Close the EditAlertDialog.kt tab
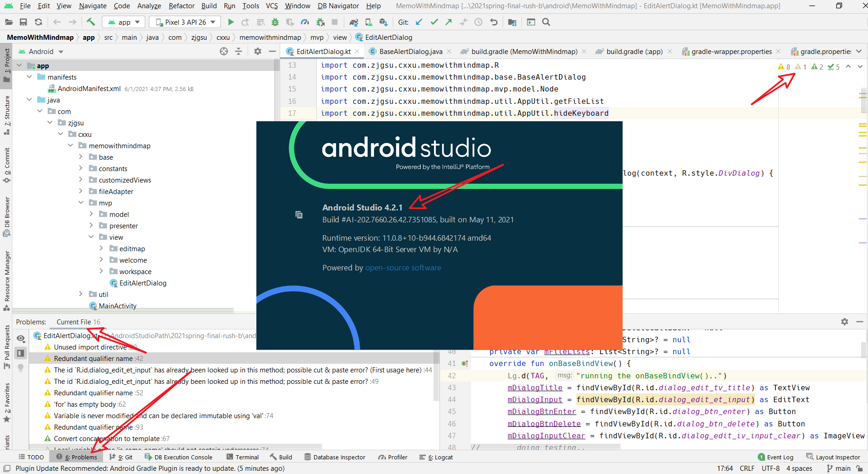Image resolution: width=868 pixels, height=474 pixels. tap(358, 51)
